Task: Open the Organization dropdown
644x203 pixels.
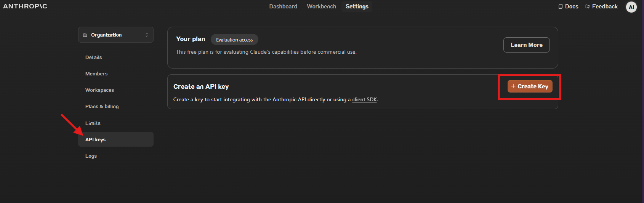Action: tap(116, 35)
